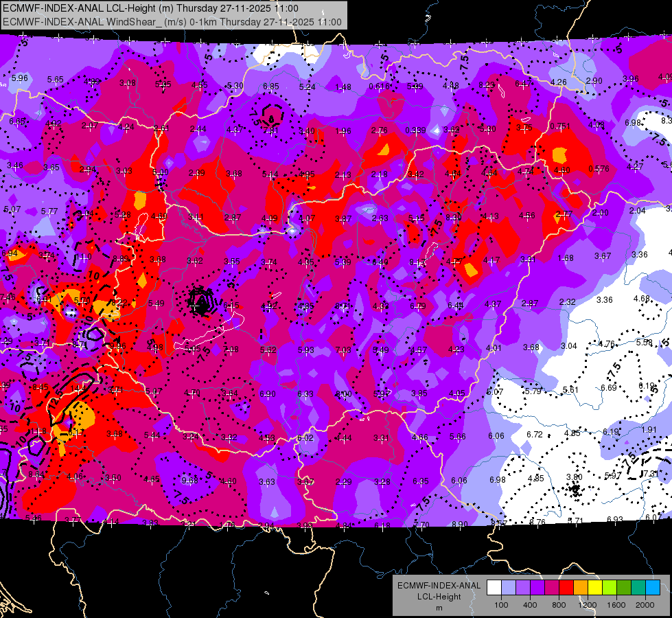Select the light lavender legend swatch

[509, 587]
